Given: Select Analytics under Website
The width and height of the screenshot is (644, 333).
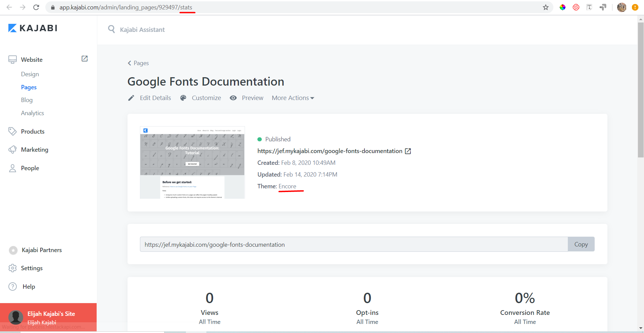Looking at the screenshot, I should [33, 113].
